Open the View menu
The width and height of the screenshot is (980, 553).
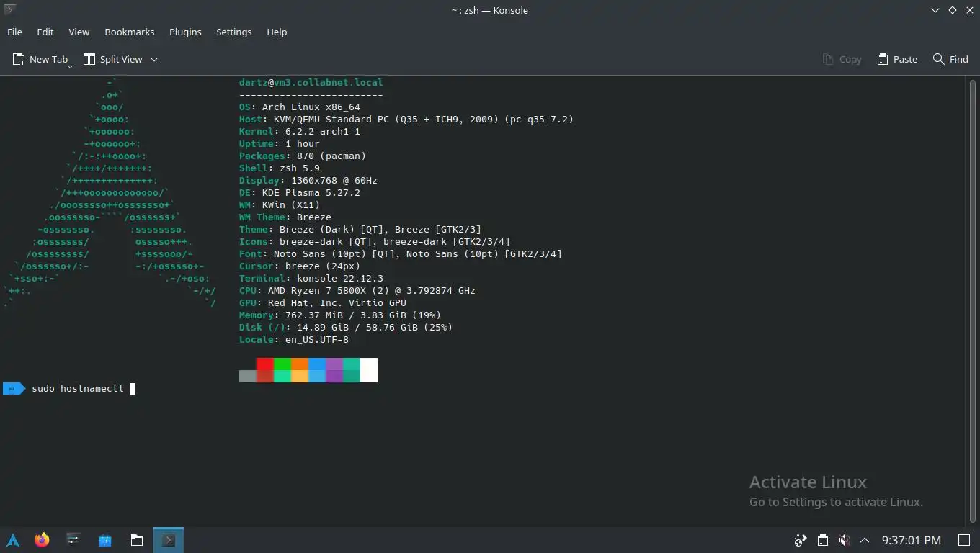[x=79, y=32]
